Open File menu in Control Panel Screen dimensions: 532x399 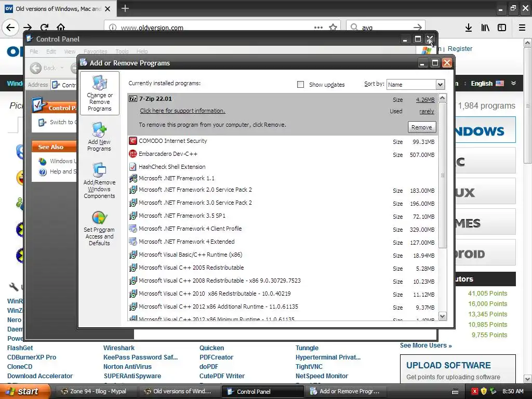(x=34, y=51)
